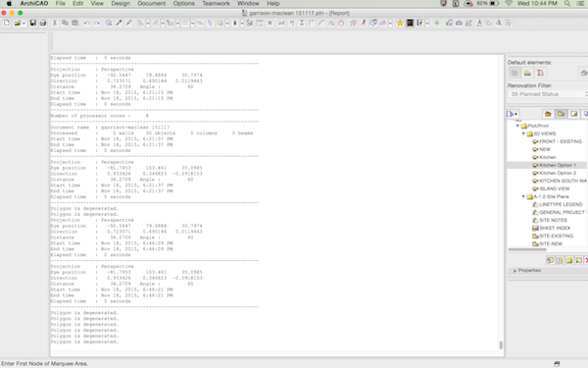This screenshot has height=368, width=588.
Task: Save project with floppy disk icon
Action: click(x=33, y=23)
